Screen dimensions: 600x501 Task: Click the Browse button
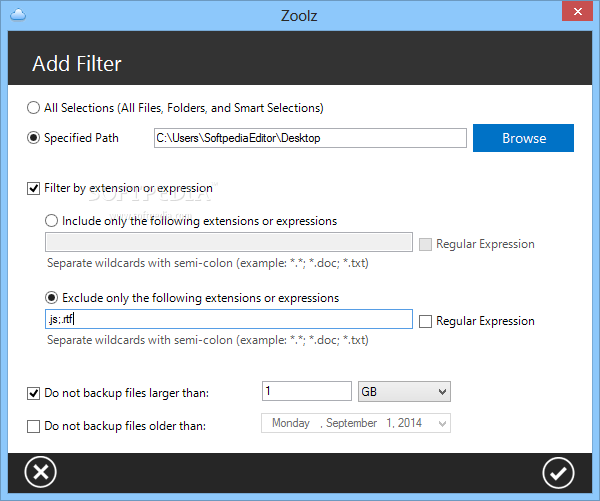[x=523, y=138]
